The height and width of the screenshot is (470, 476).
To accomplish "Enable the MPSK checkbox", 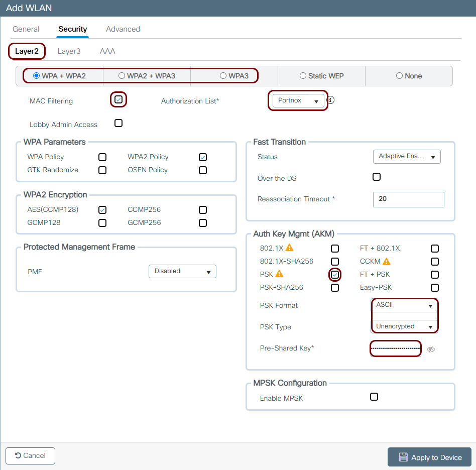I will tap(374, 397).
